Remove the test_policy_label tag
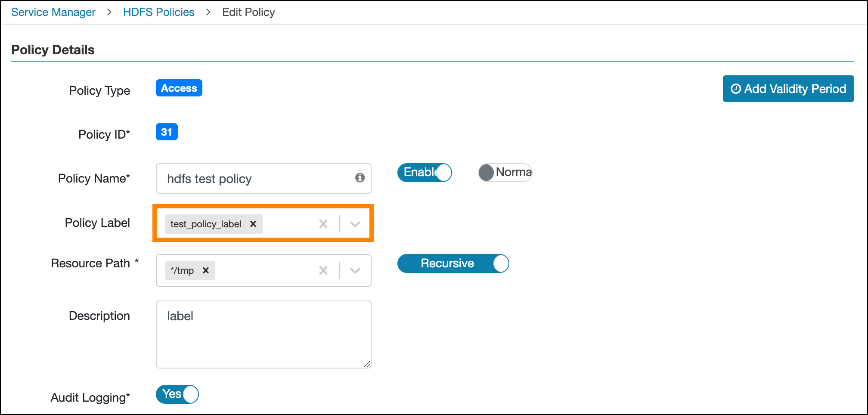This screenshot has height=415, width=868. [x=253, y=224]
